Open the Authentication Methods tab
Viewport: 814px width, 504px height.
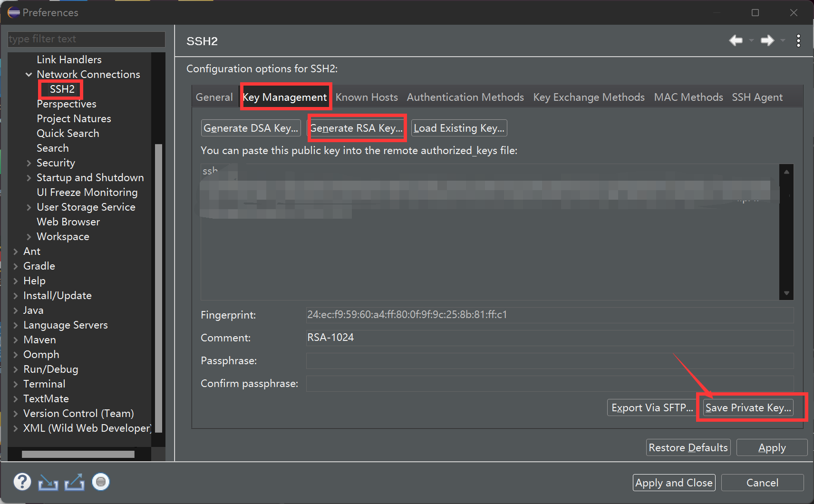[465, 97]
